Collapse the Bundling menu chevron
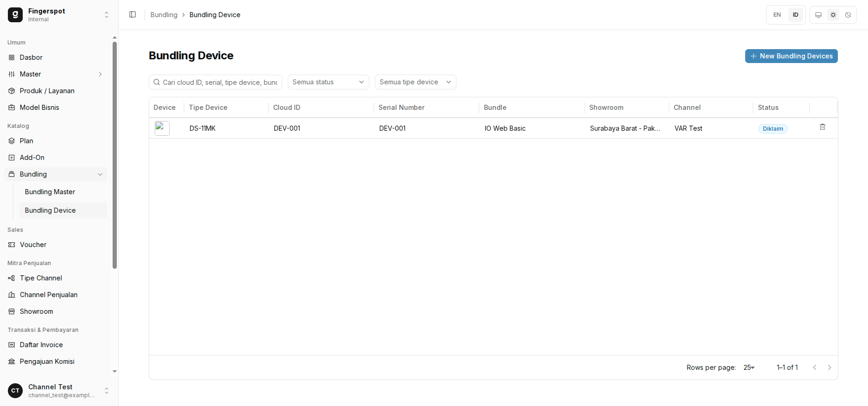Image resolution: width=868 pixels, height=406 pixels. (x=100, y=174)
